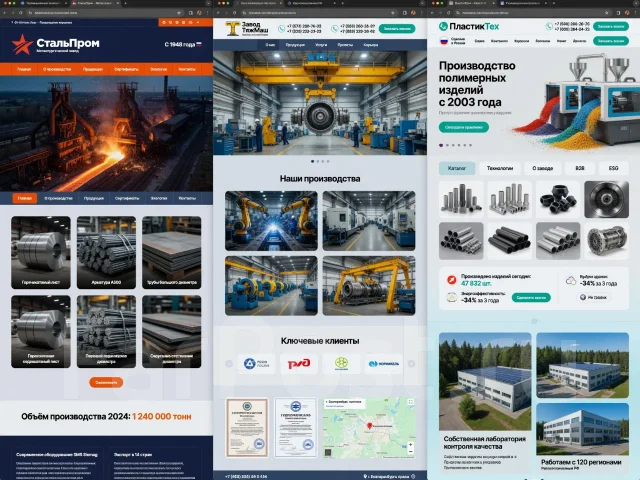Image resolution: width=640 pixels, height=480 pixels.
Task: Click first phone icon in ТяжМаш header
Action: 282,29
